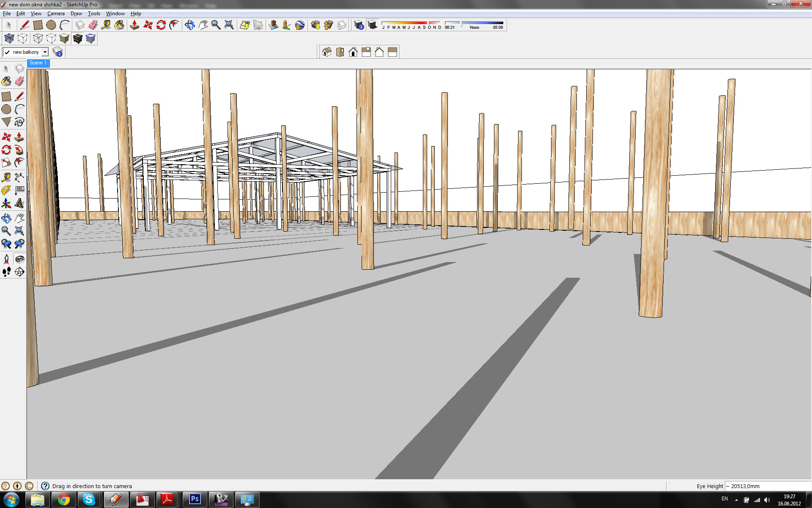The height and width of the screenshot is (508, 812).
Task: Open the Camera menu
Action: 56,14
